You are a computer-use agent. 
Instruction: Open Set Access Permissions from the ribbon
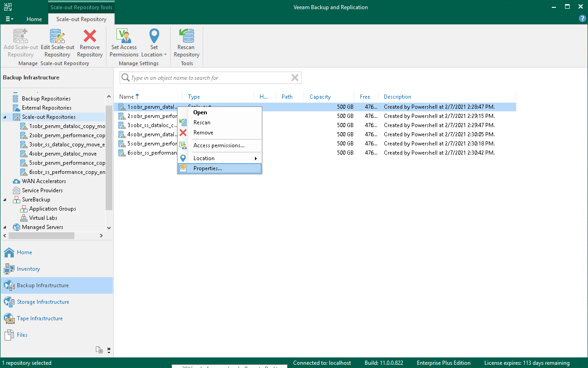(124, 43)
